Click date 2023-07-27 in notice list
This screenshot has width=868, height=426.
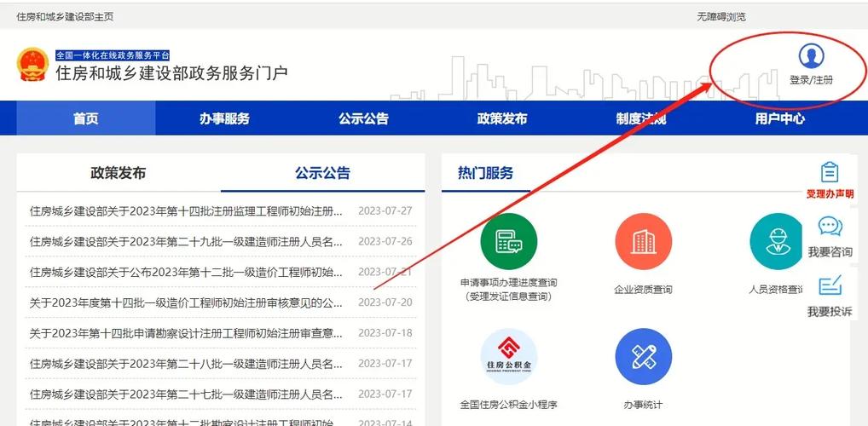pos(385,210)
